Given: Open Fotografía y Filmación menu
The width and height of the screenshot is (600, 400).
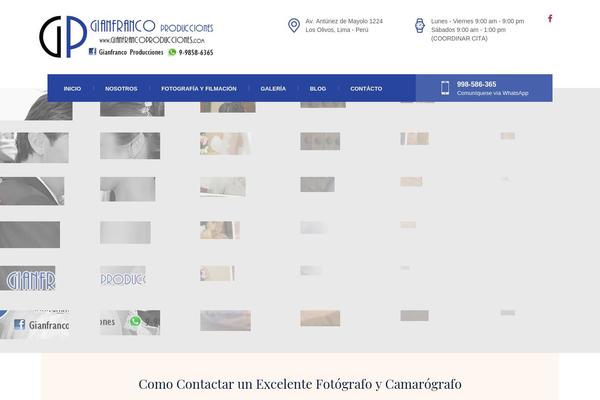Looking at the screenshot, I should [x=199, y=88].
